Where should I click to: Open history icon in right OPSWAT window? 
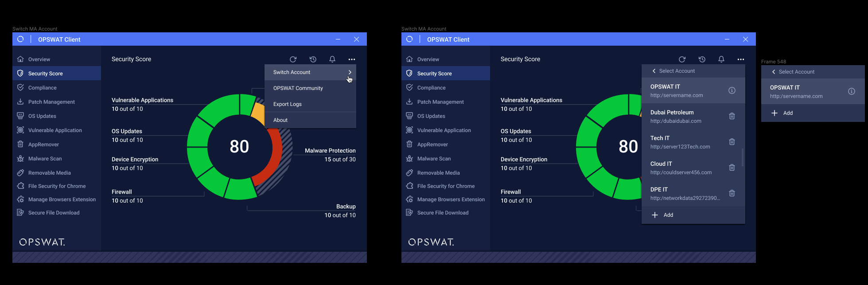pos(702,59)
